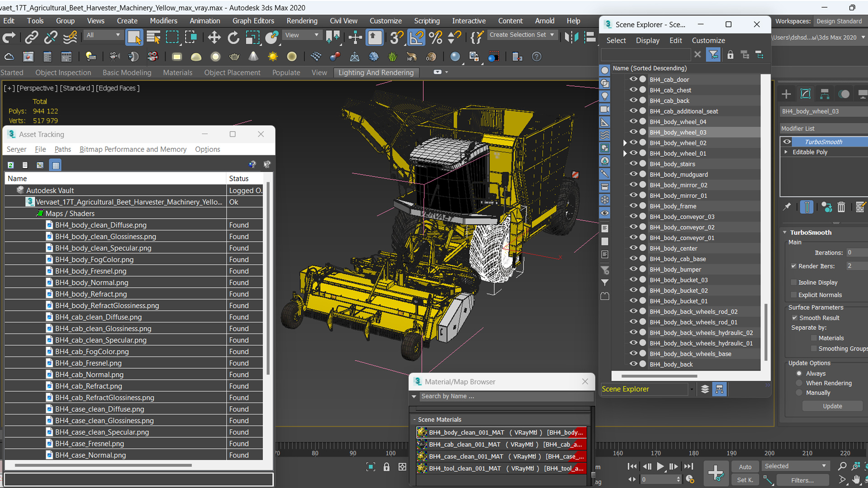Click the Pin Stack pushpin icon
Image resolution: width=868 pixels, height=488 pixels.
coord(787,207)
